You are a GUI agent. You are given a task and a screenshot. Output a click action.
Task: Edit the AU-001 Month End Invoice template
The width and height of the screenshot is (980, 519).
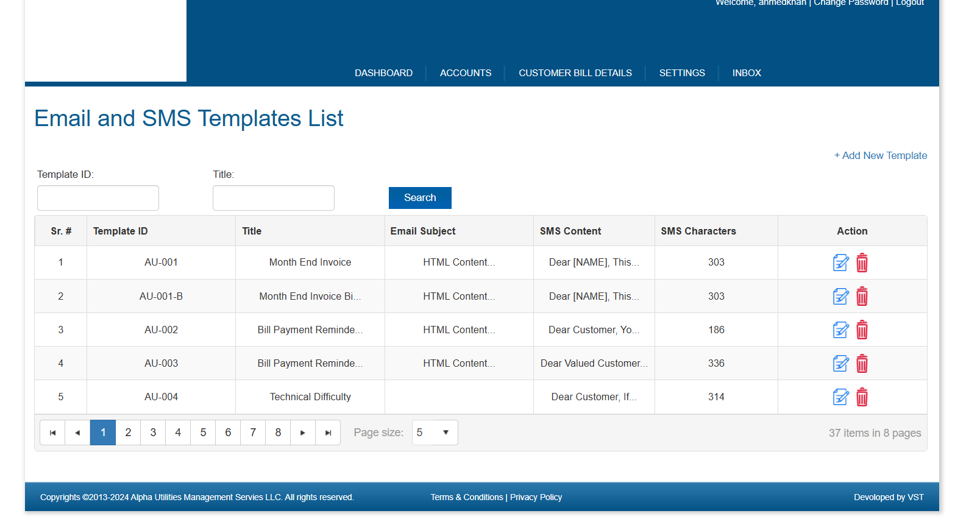click(840, 263)
